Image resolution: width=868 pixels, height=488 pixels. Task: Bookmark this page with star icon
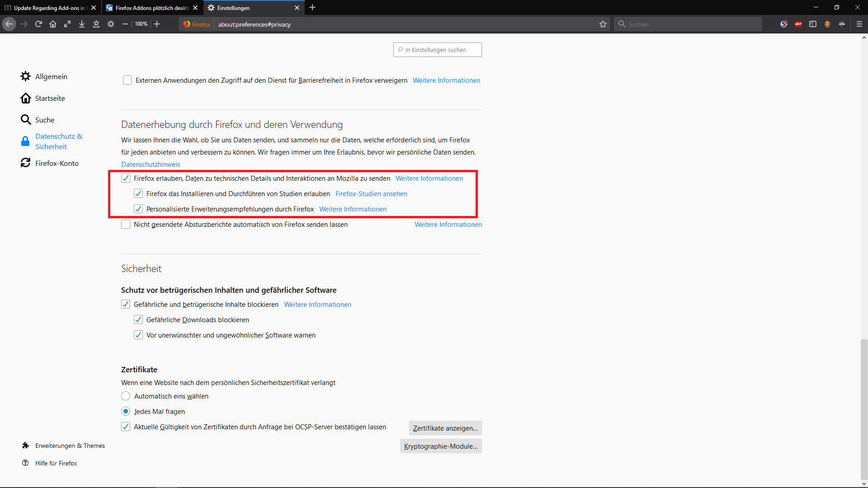tap(603, 24)
